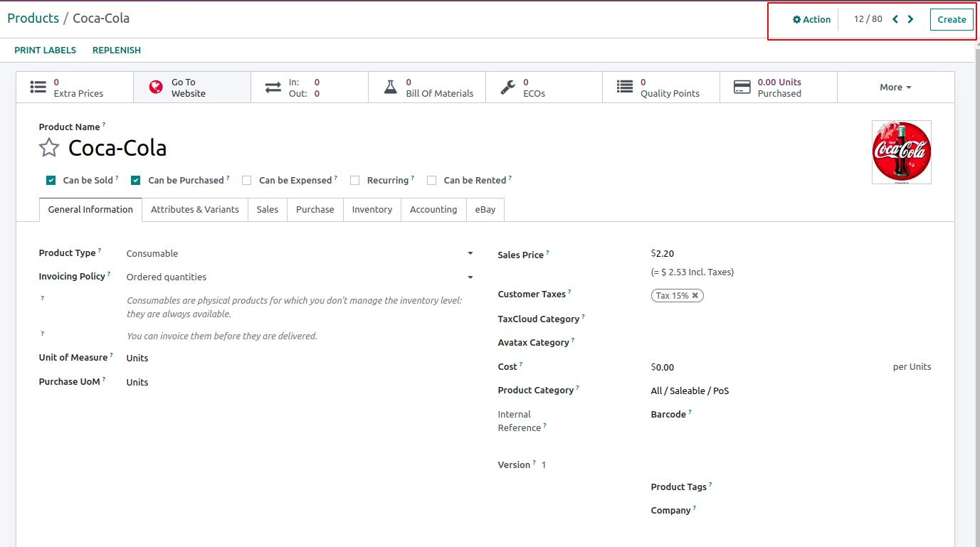Open Invoicing Policy dropdown
Screen dimensions: 980x547
coord(300,277)
